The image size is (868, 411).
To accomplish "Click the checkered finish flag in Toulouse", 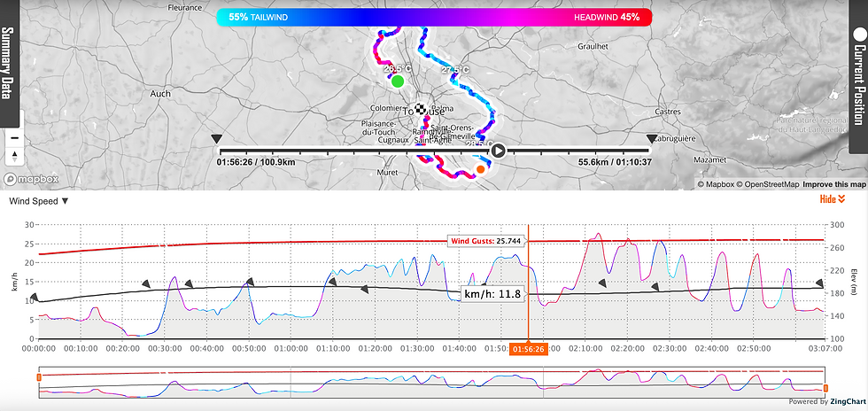I will [x=422, y=109].
